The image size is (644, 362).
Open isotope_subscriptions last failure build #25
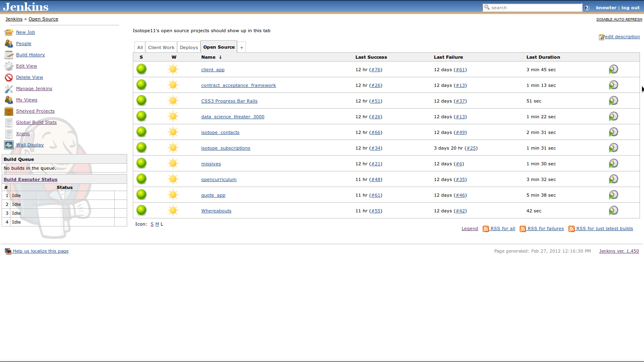click(471, 148)
